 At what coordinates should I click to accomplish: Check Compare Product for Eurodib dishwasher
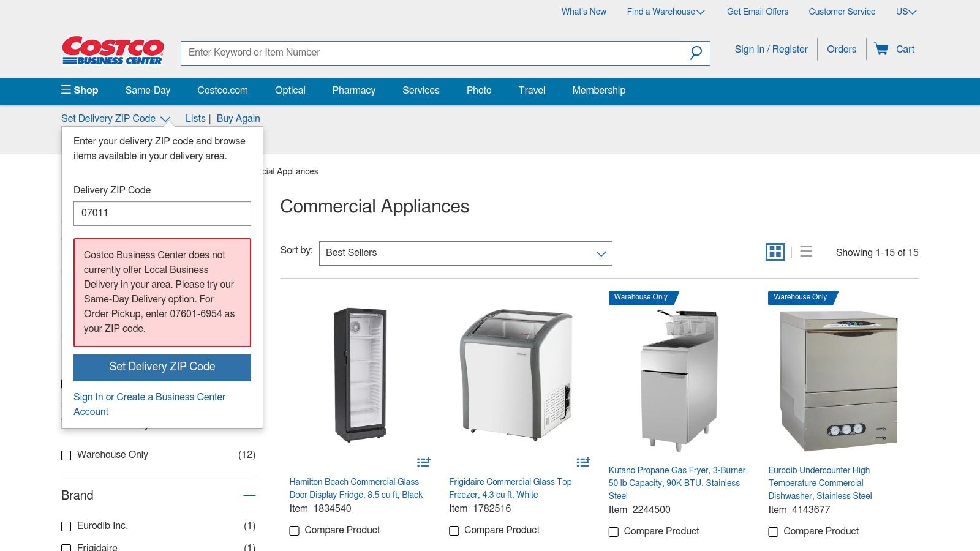[774, 532]
